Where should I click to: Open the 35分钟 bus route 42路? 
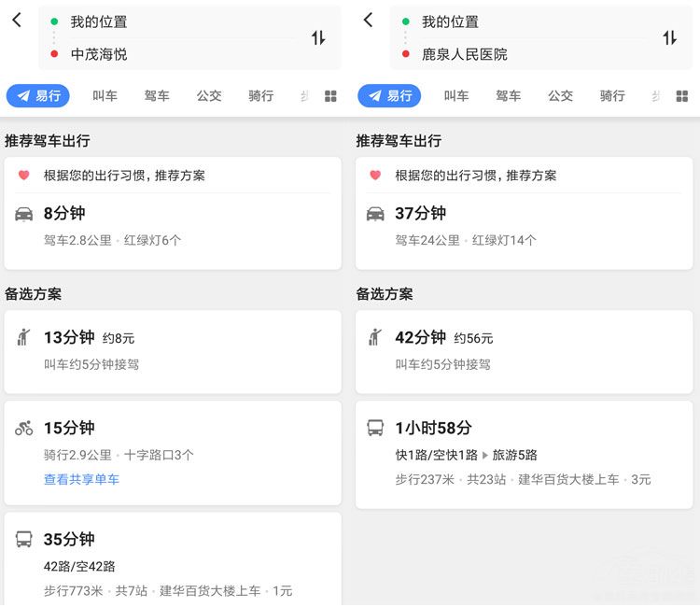pos(173,560)
